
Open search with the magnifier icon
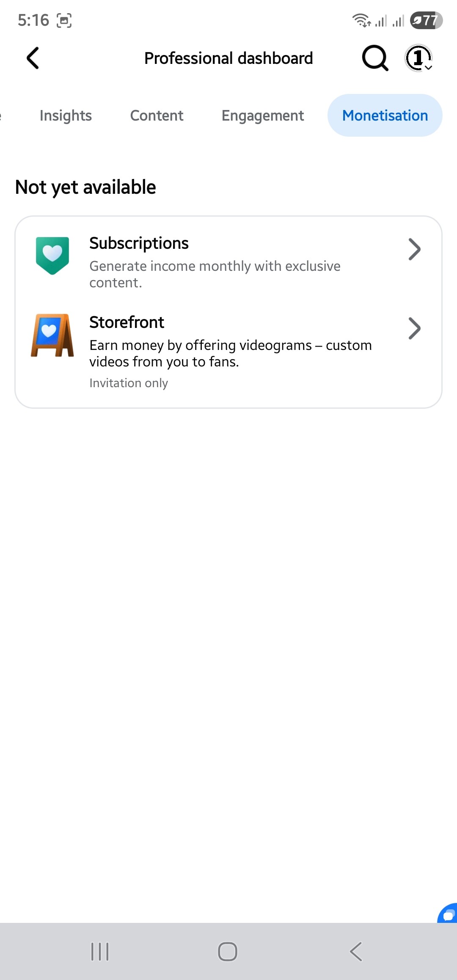click(375, 58)
